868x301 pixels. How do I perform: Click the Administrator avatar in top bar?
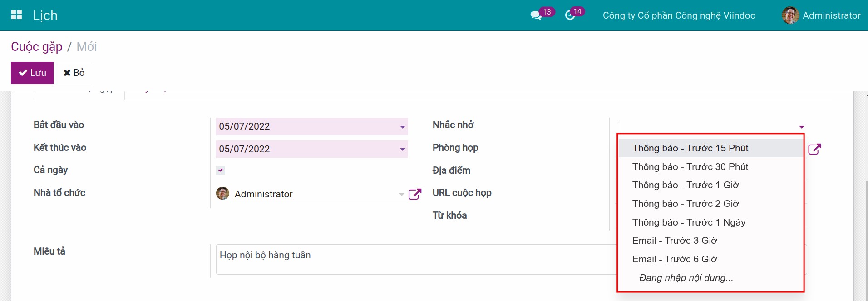point(790,15)
